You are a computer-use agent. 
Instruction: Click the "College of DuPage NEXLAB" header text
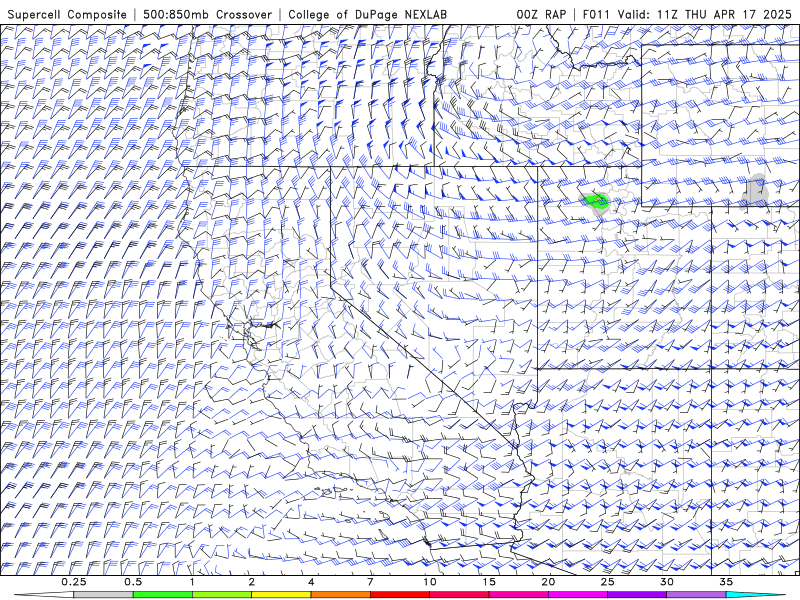pos(367,14)
